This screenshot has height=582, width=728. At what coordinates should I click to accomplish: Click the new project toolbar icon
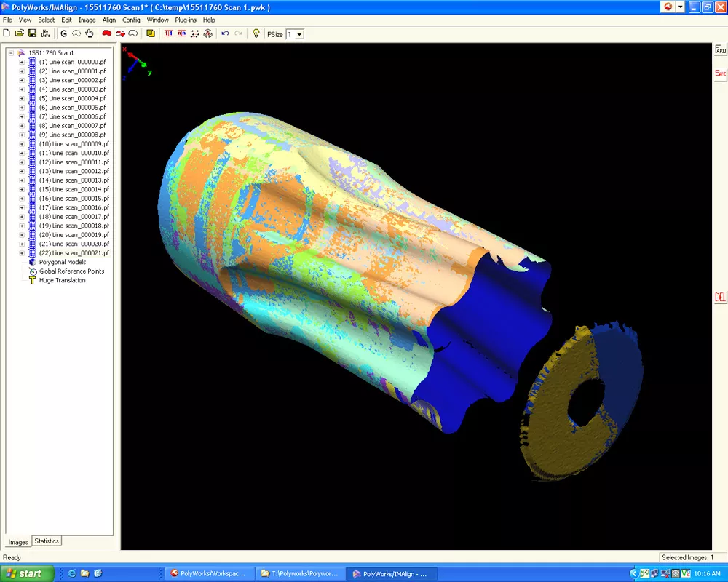(x=7, y=33)
